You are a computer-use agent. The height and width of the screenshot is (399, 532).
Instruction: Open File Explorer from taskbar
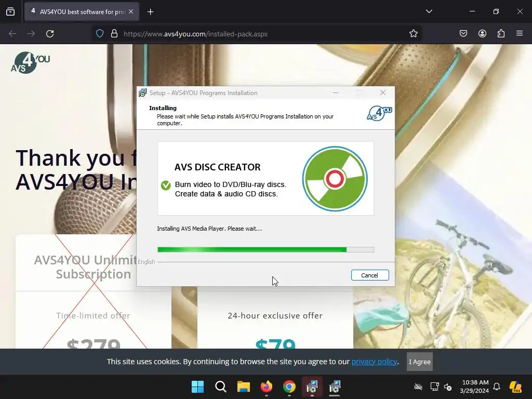[243, 387]
